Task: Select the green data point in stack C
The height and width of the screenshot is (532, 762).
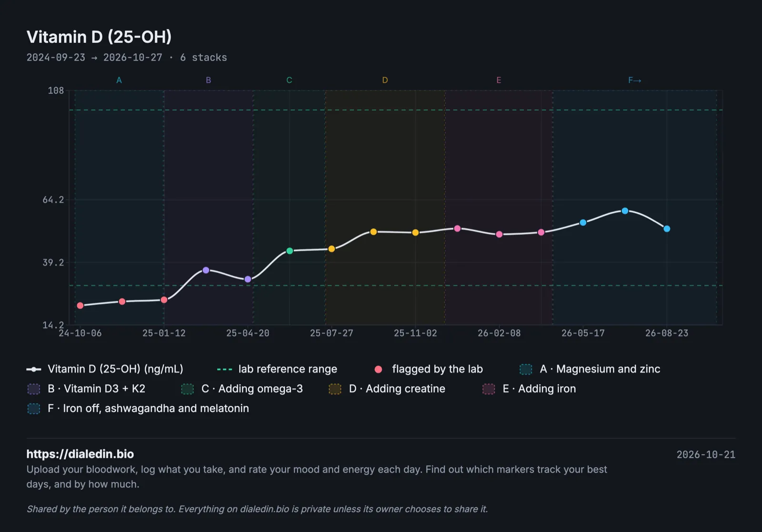Action: (x=290, y=251)
